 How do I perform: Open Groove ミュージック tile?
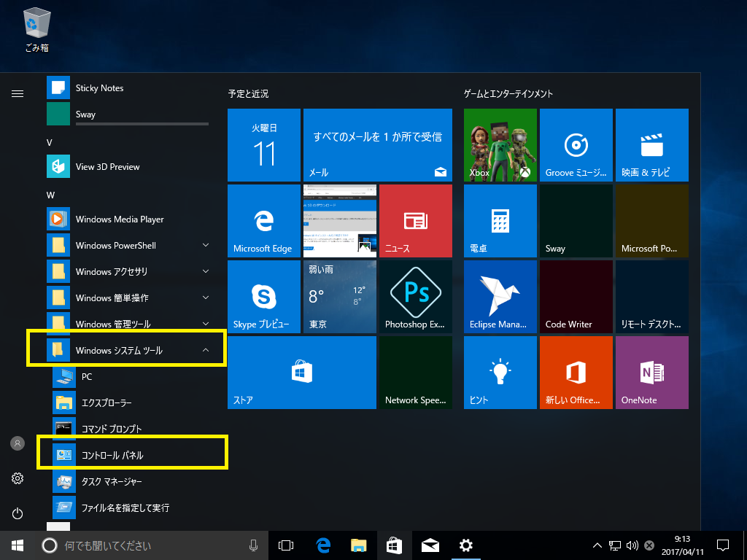coord(576,145)
